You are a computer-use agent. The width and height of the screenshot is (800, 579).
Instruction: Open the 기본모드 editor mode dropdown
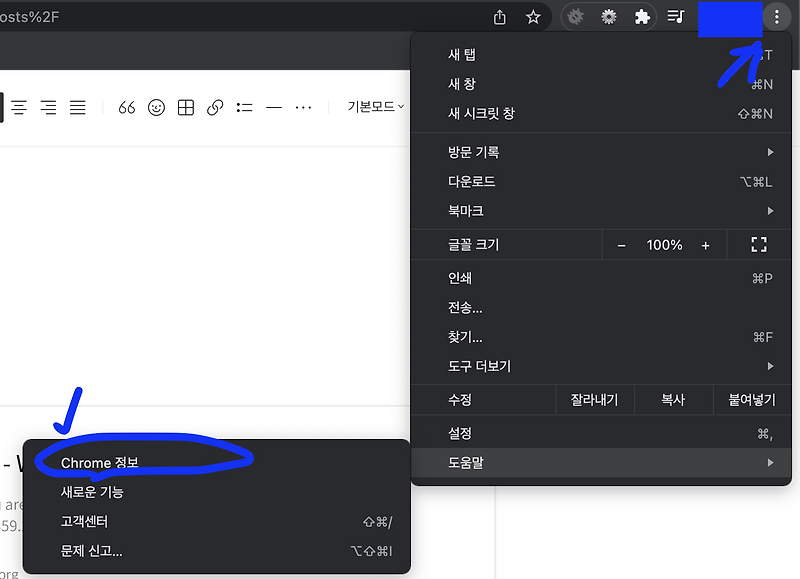pos(372,106)
